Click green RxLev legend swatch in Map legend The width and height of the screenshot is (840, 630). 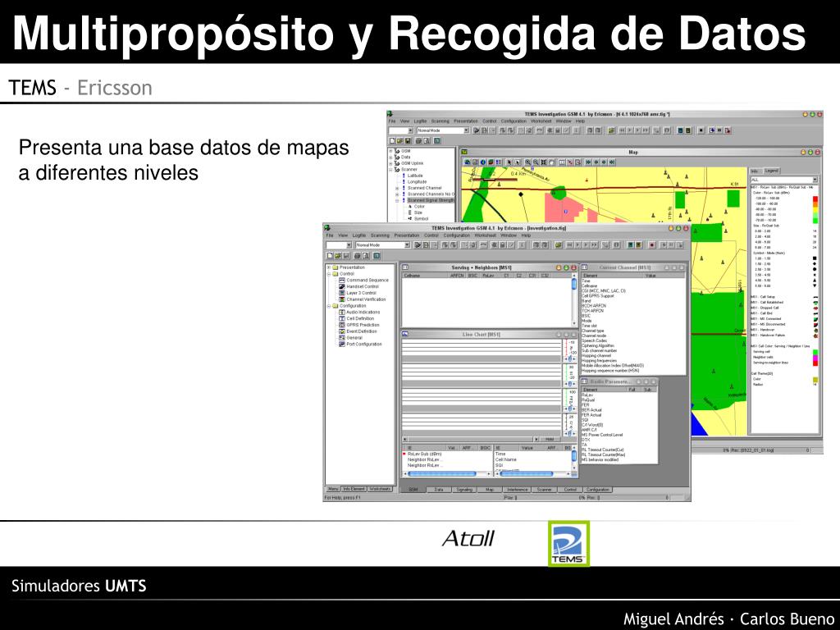[x=815, y=220]
